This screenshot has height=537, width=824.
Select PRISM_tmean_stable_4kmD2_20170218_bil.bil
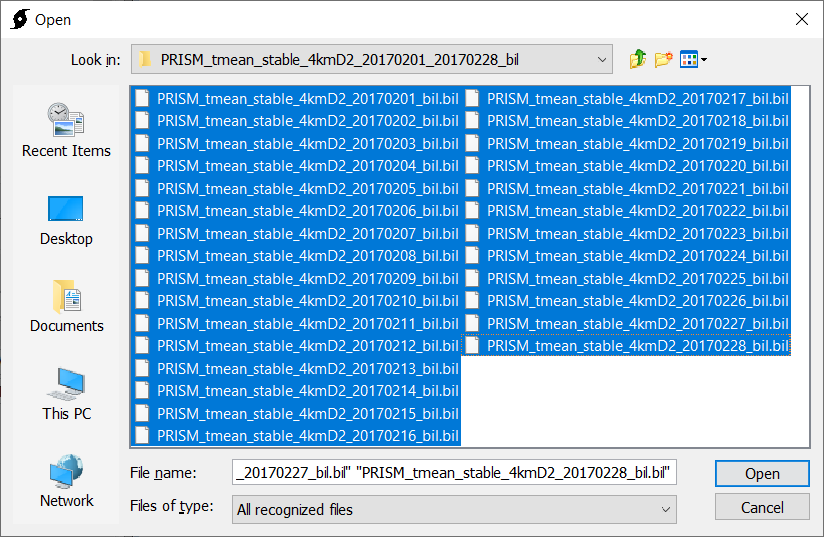pyautogui.click(x=626, y=121)
